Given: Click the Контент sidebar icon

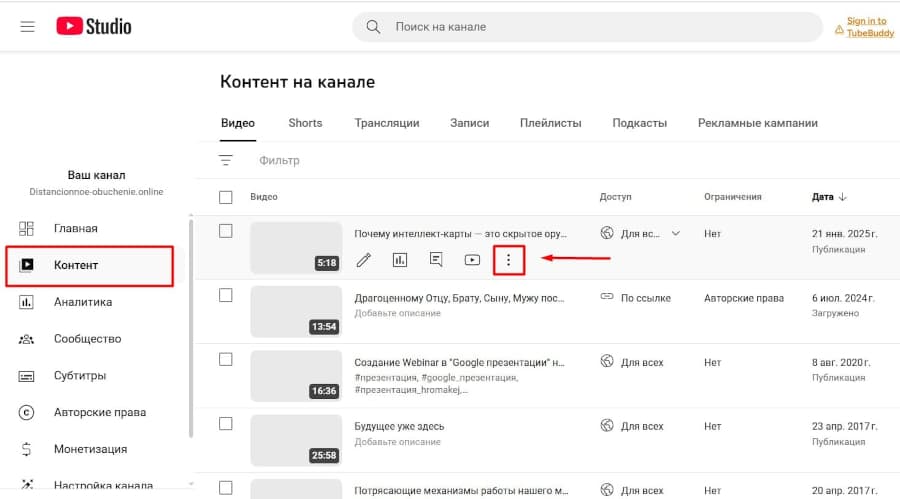Looking at the screenshot, I should [26, 265].
